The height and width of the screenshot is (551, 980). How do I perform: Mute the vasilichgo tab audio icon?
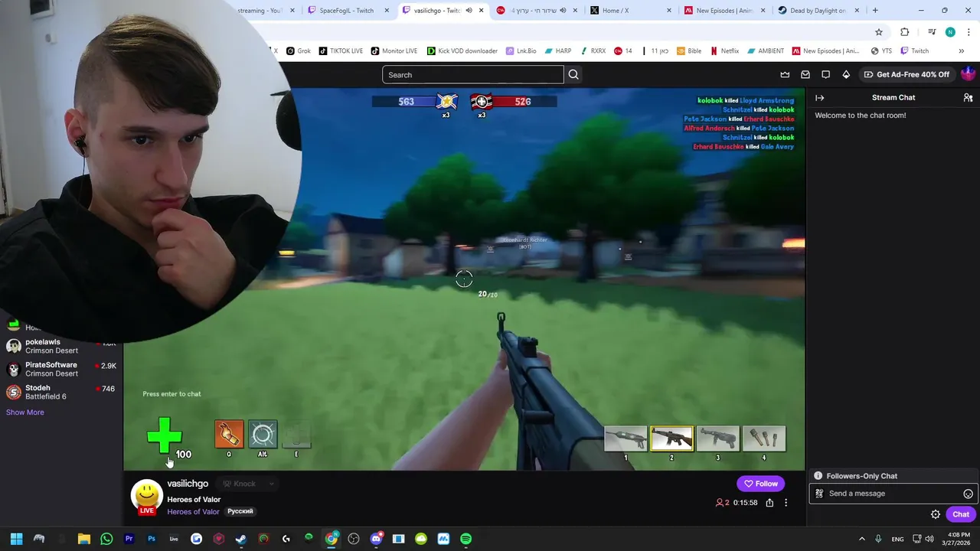469,11
